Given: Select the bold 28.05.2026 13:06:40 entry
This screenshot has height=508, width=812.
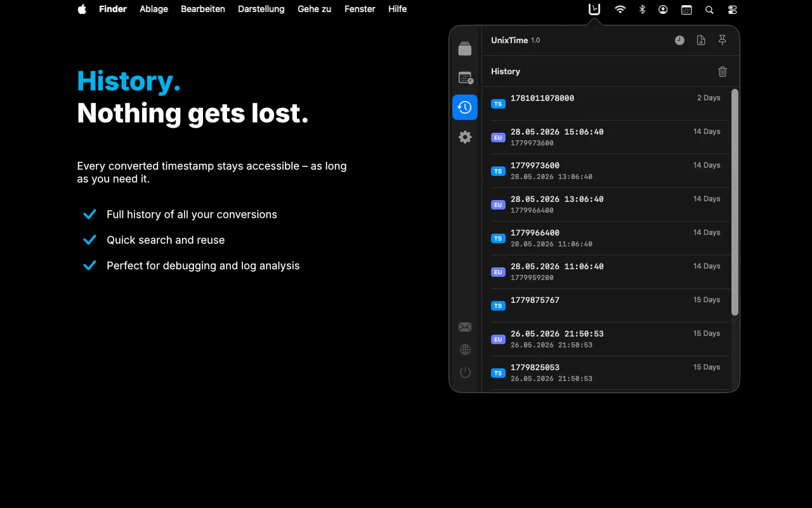Looking at the screenshot, I should (x=557, y=199).
